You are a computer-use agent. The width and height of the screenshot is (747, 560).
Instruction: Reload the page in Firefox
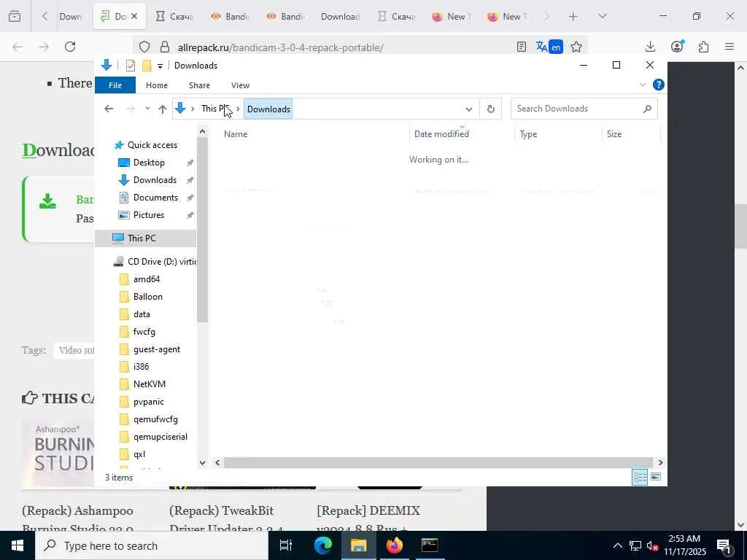point(70,47)
